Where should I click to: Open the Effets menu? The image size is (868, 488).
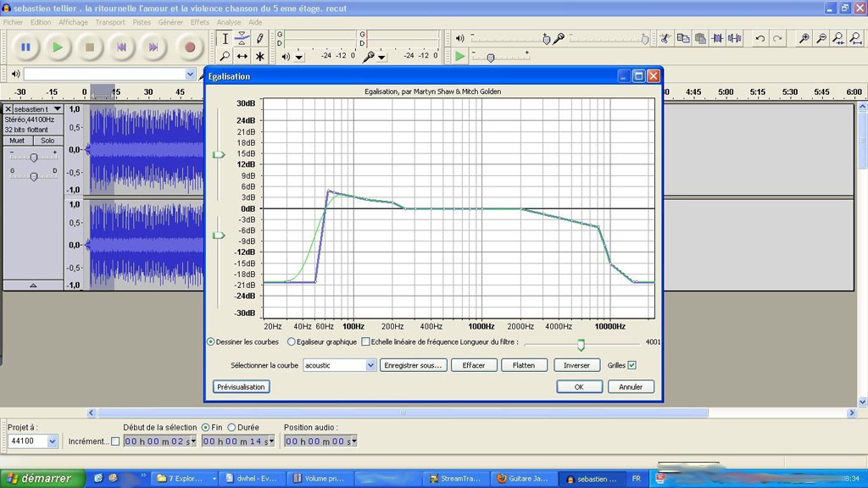click(x=200, y=22)
